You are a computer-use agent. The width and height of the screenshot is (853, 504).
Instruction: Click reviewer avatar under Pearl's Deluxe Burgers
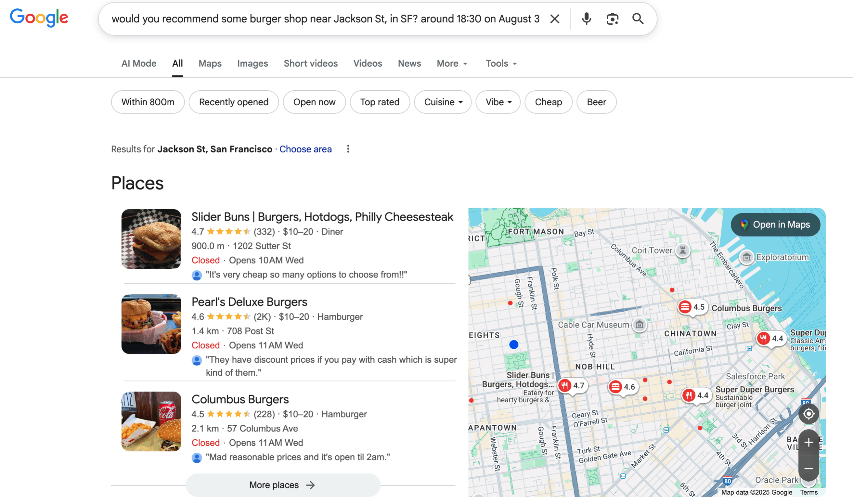(x=197, y=360)
